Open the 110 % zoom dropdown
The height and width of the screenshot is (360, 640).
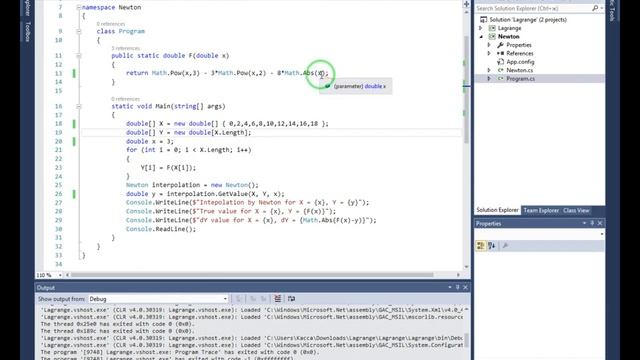click(x=60, y=275)
